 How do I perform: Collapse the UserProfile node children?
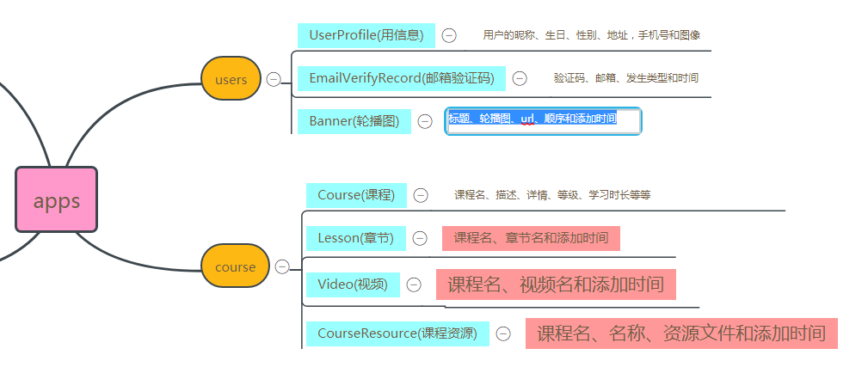click(449, 36)
